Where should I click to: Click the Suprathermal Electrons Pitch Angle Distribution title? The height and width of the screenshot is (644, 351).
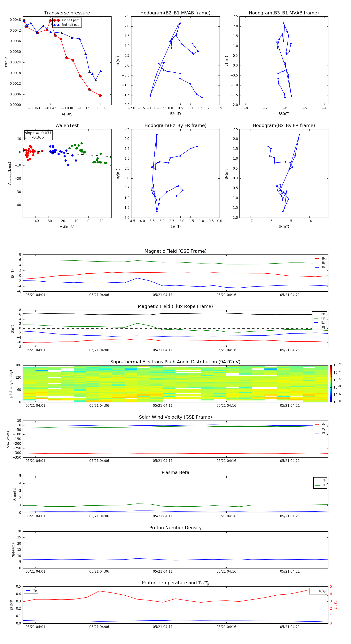tap(175, 362)
